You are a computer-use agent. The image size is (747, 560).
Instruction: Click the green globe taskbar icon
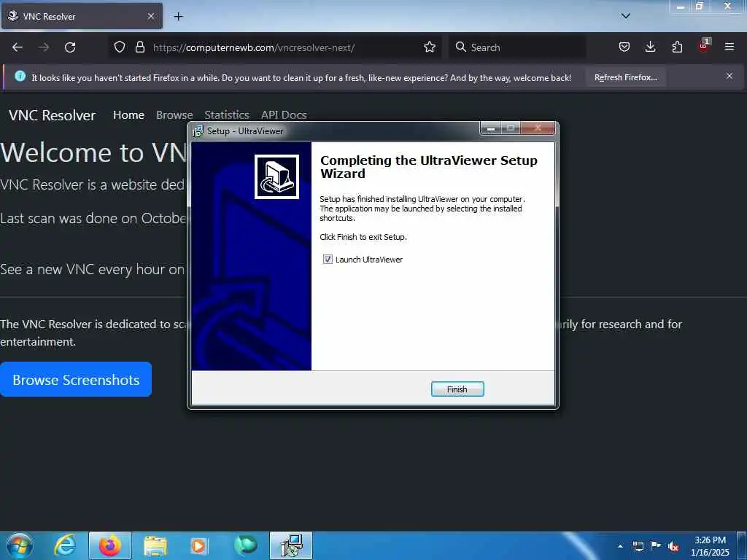click(246, 545)
